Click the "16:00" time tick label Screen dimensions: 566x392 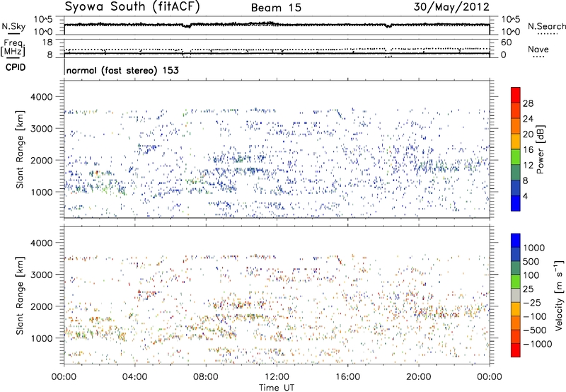[347, 377]
